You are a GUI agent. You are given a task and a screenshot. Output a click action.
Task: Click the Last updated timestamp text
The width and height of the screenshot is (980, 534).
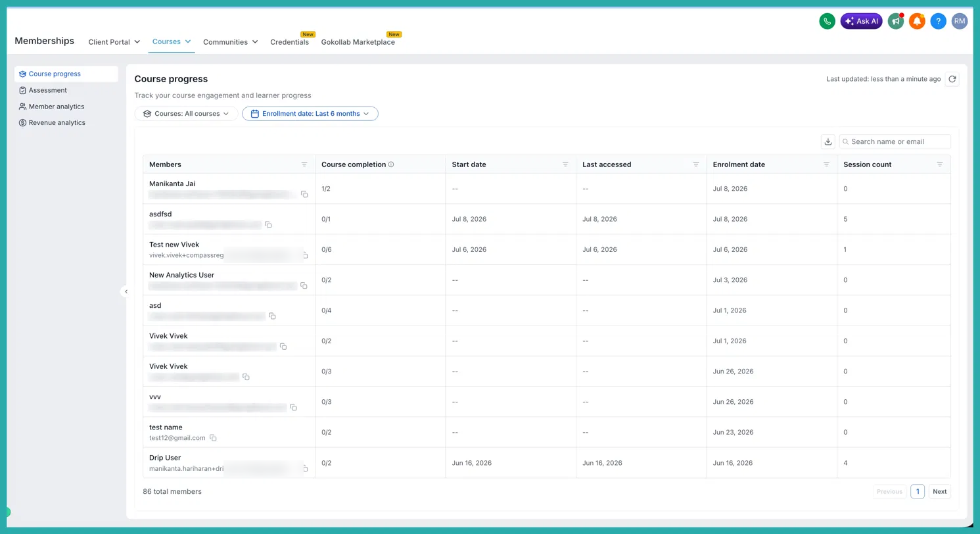pyautogui.click(x=883, y=79)
